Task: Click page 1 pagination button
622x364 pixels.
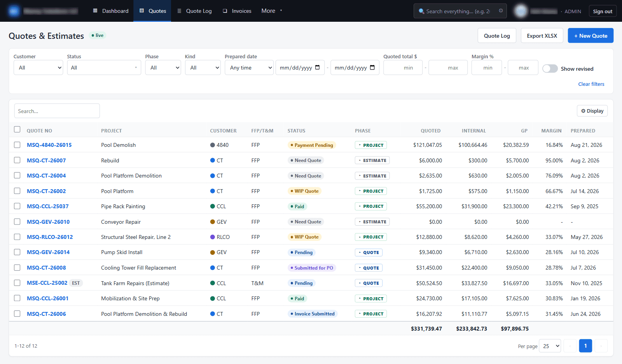Action: point(585,346)
